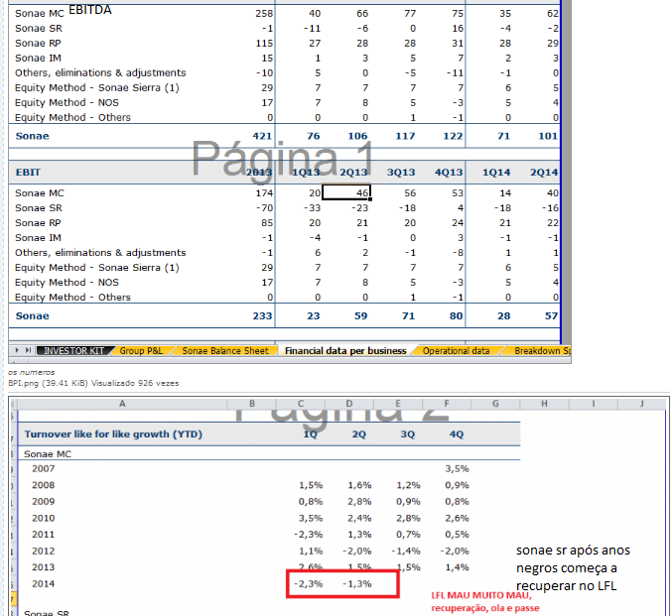The height and width of the screenshot is (616, 672).
Task: Click 2008 4Q value 0,9%
Action: (457, 485)
